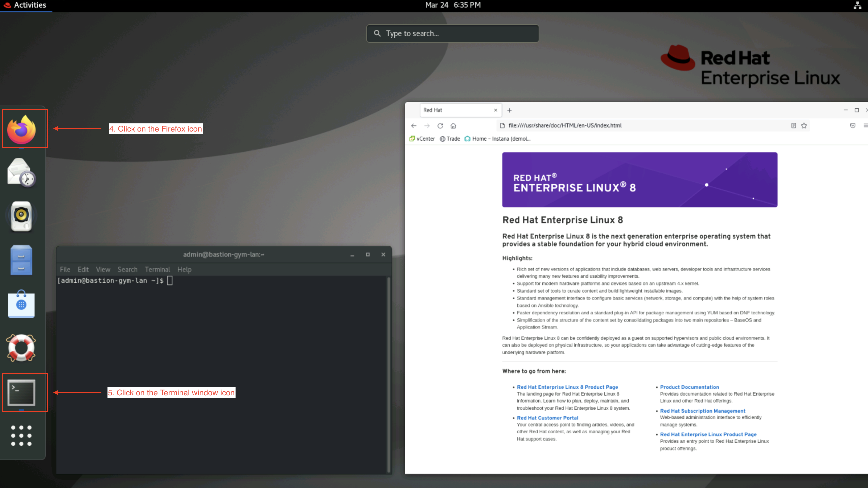The width and height of the screenshot is (868, 488).
Task: Click the Activities button
Action: pyautogui.click(x=26, y=5)
